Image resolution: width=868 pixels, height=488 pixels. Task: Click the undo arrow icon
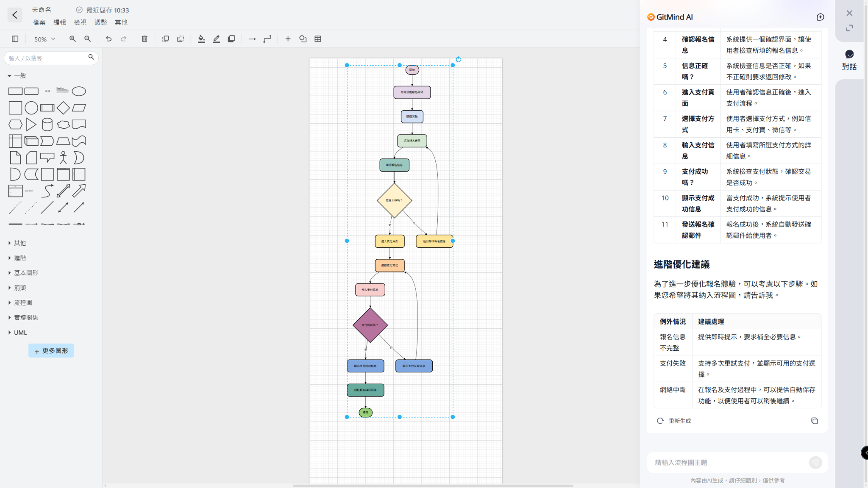pyautogui.click(x=108, y=39)
